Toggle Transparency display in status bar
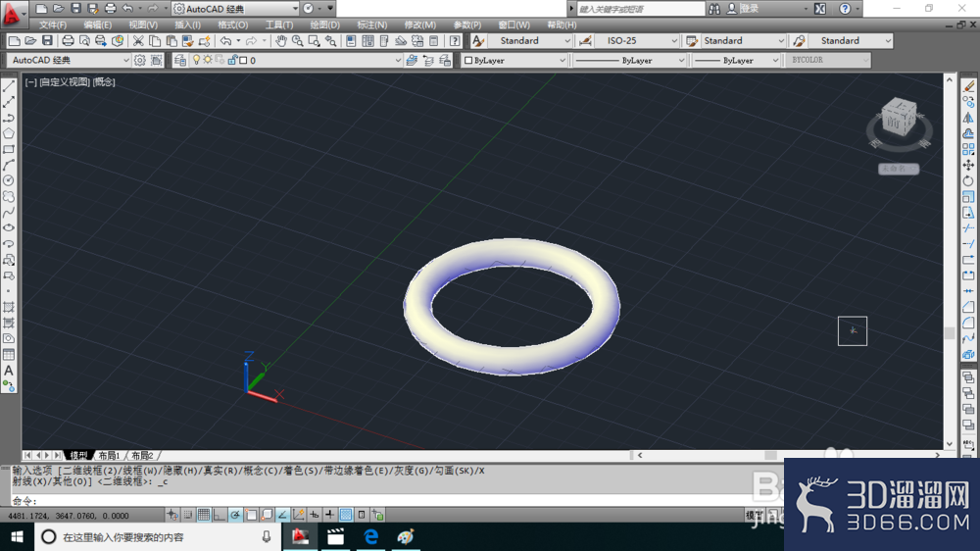This screenshot has height=551, width=980. (x=346, y=515)
